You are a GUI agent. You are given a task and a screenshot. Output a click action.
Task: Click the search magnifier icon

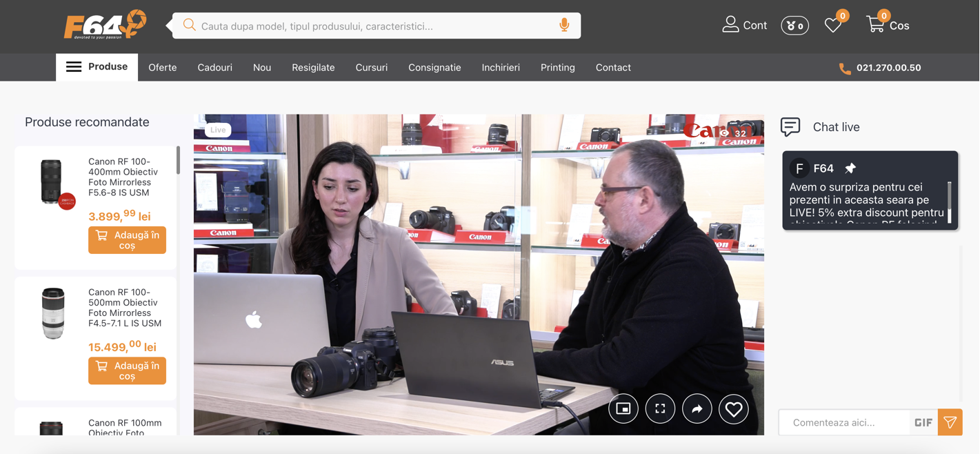189,26
